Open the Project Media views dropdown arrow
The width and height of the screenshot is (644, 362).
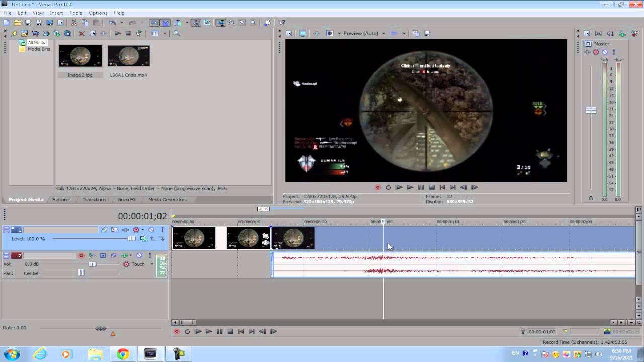[164, 33]
